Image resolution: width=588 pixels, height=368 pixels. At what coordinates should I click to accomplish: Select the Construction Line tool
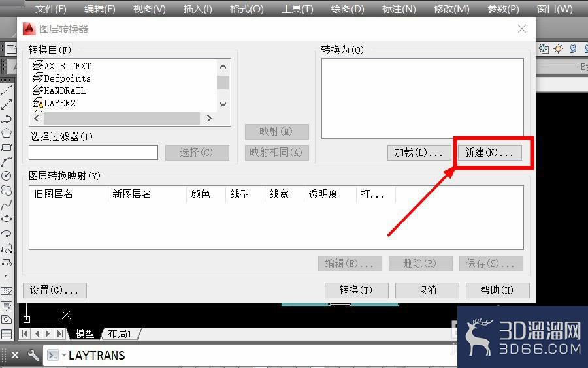click(7, 104)
